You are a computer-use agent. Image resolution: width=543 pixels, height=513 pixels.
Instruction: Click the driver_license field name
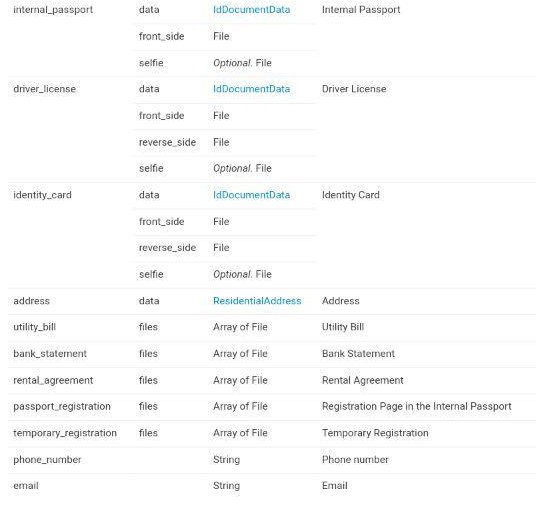tap(44, 89)
